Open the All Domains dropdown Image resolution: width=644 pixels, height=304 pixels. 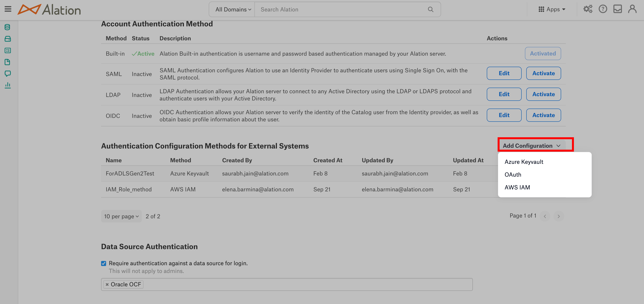[x=233, y=9]
